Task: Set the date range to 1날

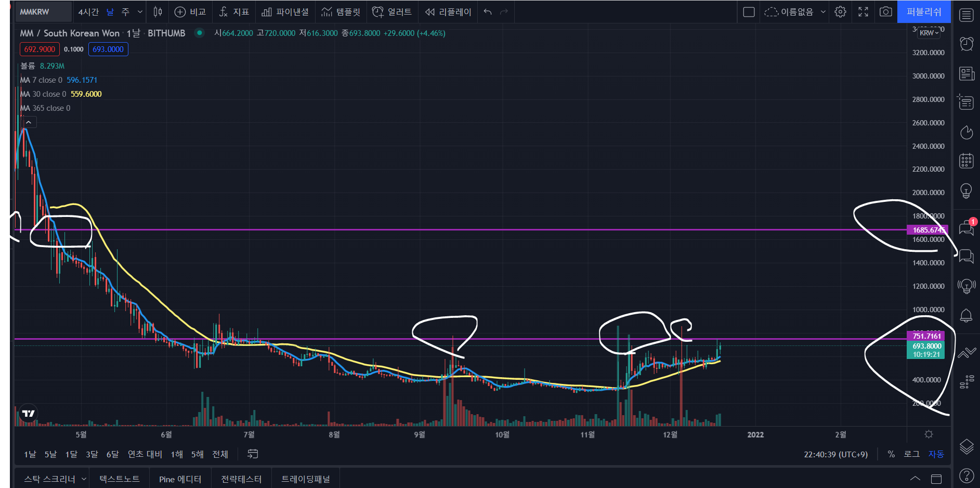Action: click(30, 454)
